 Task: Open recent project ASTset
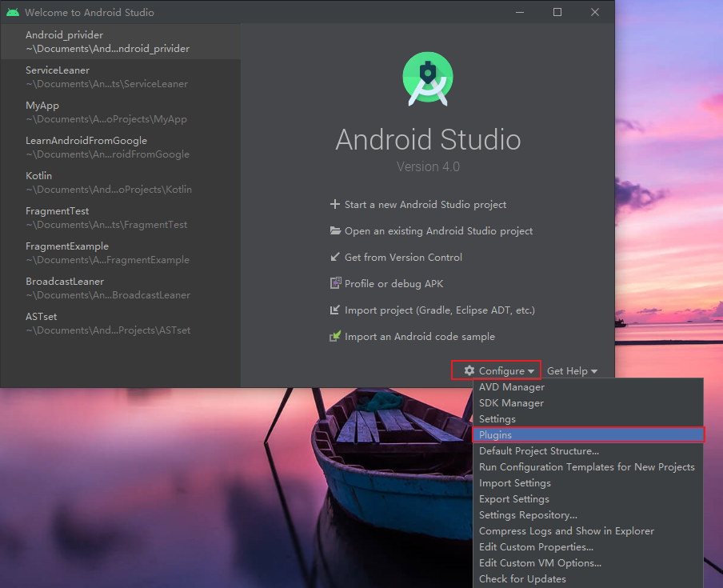tap(120, 323)
